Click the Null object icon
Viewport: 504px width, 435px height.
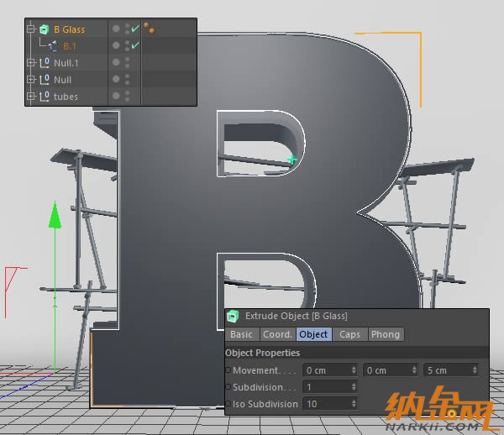[45, 79]
